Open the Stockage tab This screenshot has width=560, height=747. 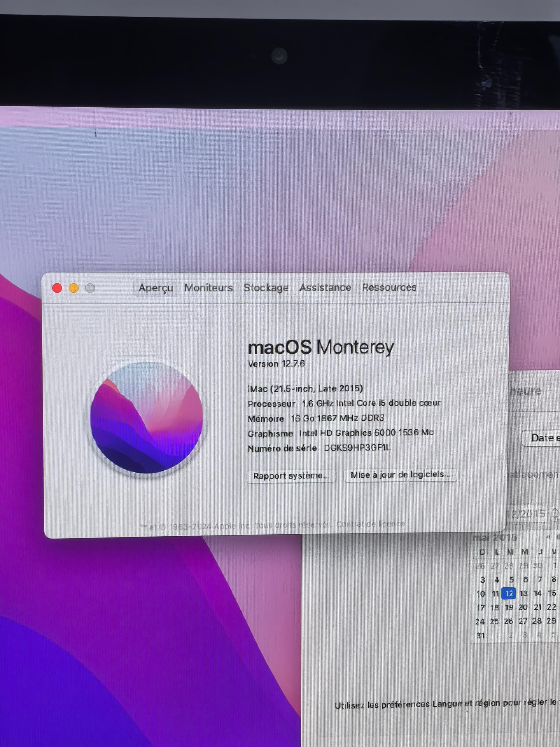pyautogui.click(x=266, y=287)
